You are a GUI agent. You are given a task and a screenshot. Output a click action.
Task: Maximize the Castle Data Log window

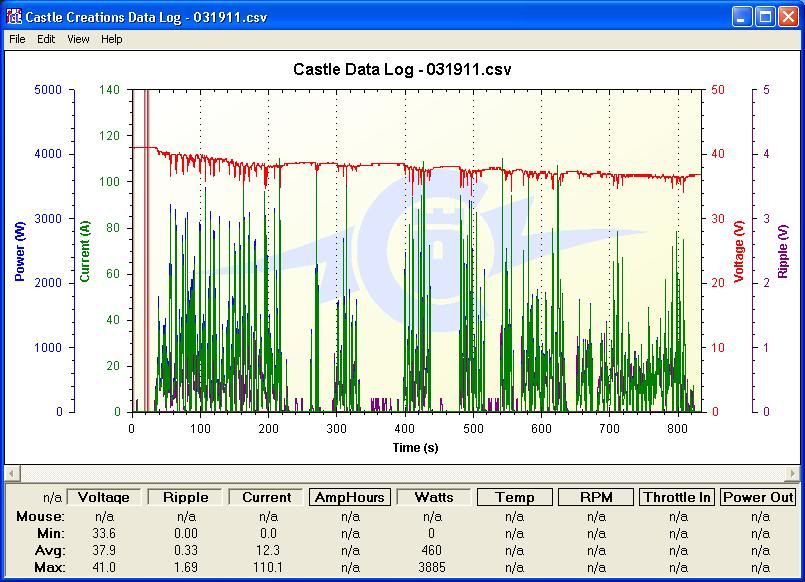coord(764,16)
